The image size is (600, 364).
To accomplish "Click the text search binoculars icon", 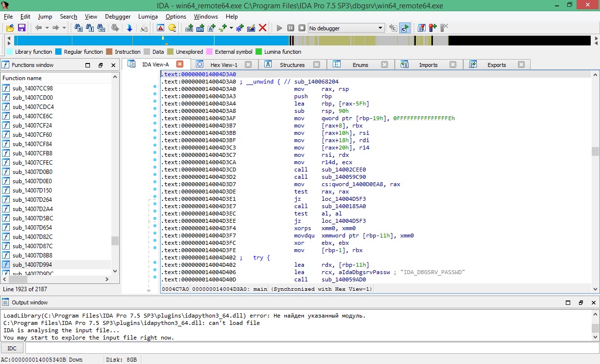I will (90, 28).
